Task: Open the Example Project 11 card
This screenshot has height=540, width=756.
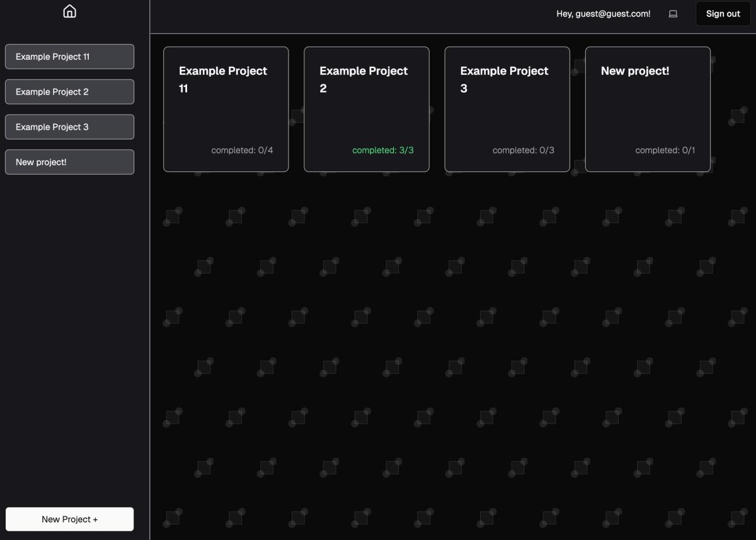Action: [x=226, y=109]
